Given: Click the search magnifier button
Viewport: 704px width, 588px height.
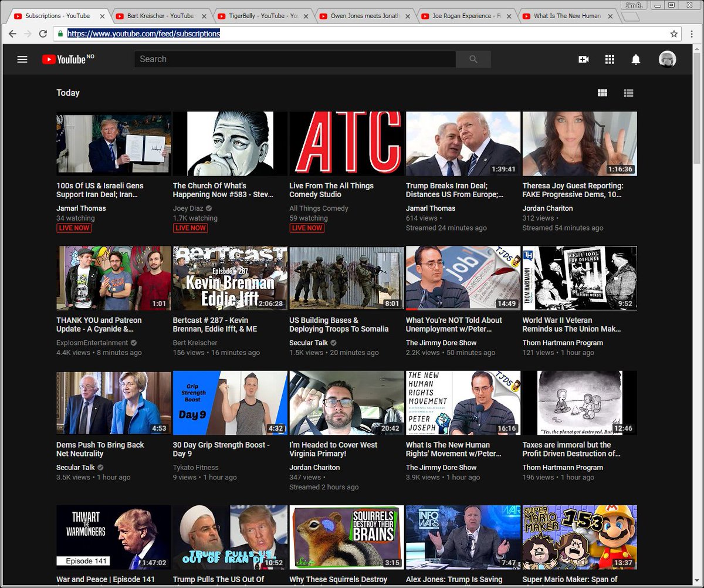Looking at the screenshot, I should pyautogui.click(x=473, y=59).
